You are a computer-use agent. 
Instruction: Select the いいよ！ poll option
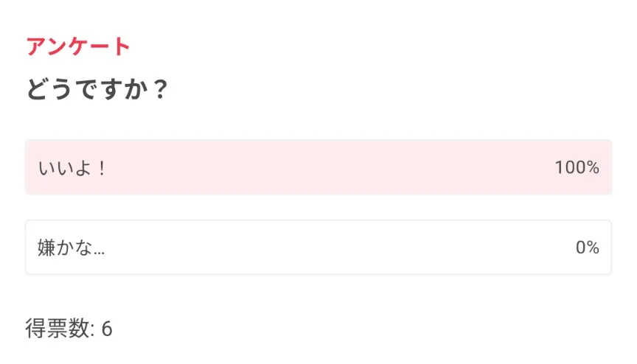(318, 167)
